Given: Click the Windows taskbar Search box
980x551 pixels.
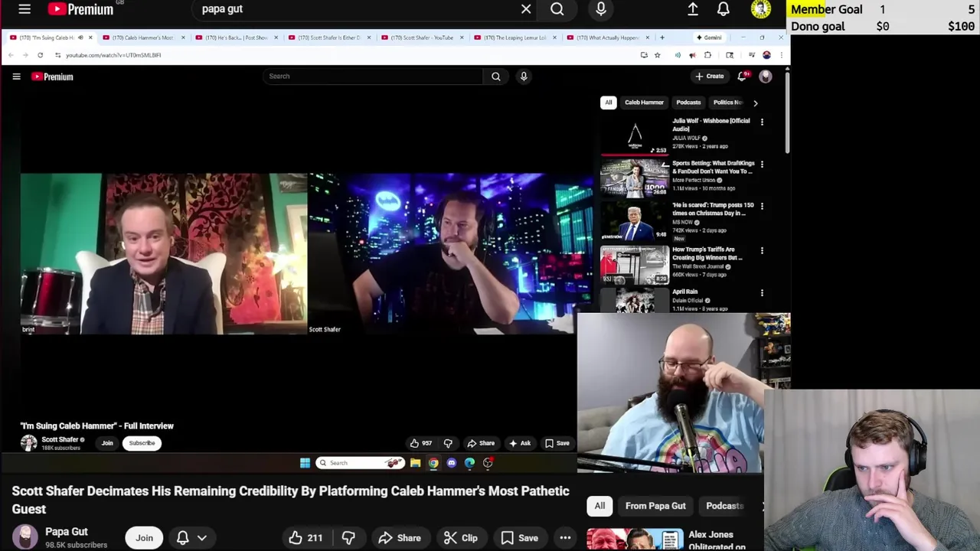Looking at the screenshot, I should point(360,463).
